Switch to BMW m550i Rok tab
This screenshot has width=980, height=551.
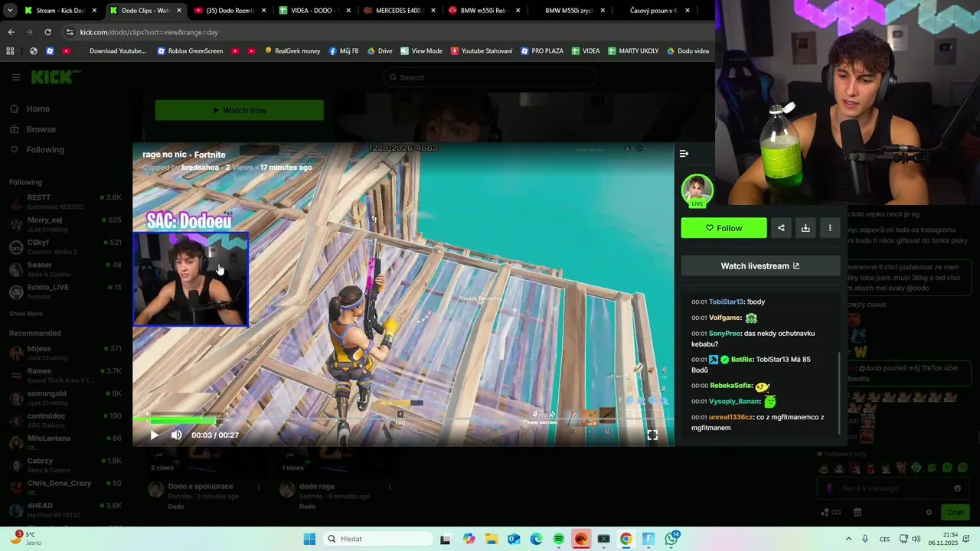point(482,11)
